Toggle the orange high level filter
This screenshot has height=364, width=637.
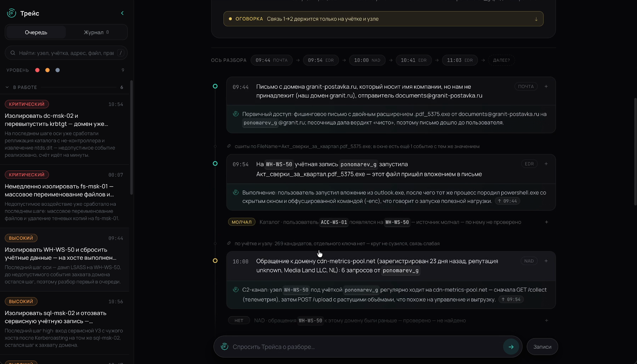pyautogui.click(x=48, y=70)
